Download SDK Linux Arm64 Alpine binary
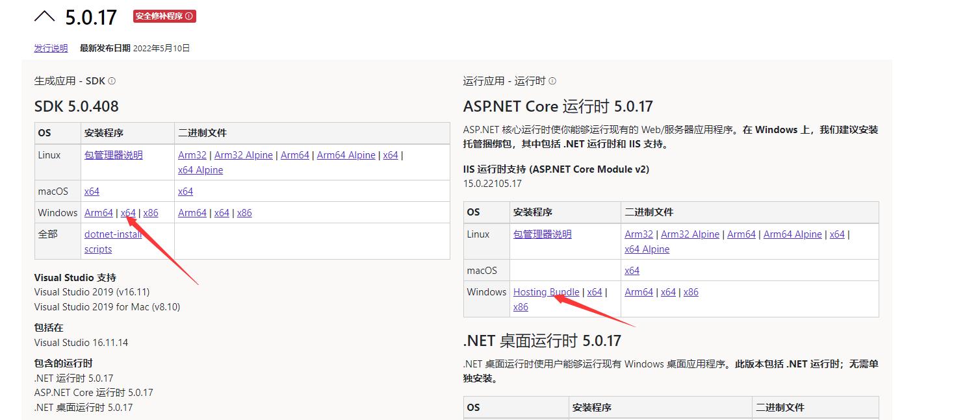980x420 pixels. coord(346,155)
